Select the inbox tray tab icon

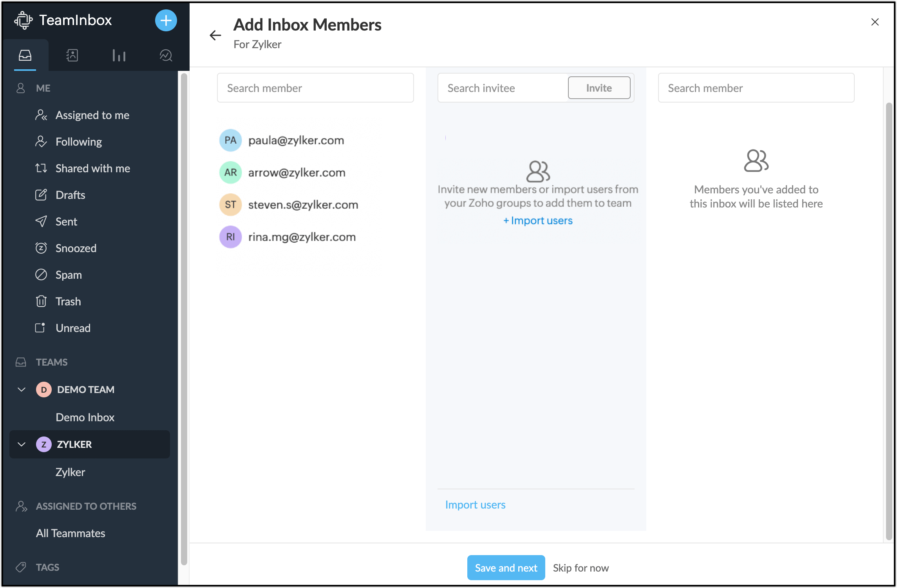pyautogui.click(x=25, y=55)
